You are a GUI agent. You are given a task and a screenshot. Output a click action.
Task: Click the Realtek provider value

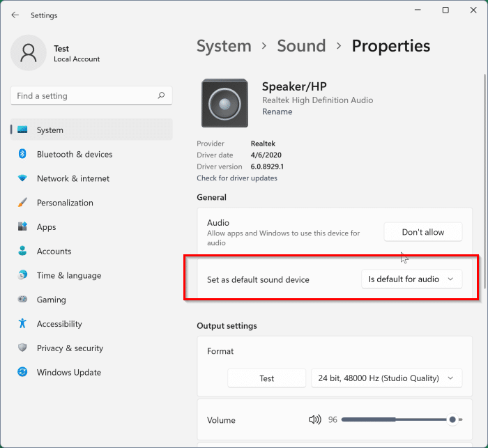coord(263,144)
